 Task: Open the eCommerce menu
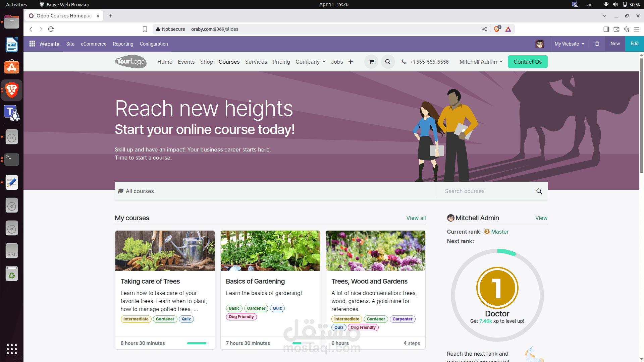tap(93, 44)
